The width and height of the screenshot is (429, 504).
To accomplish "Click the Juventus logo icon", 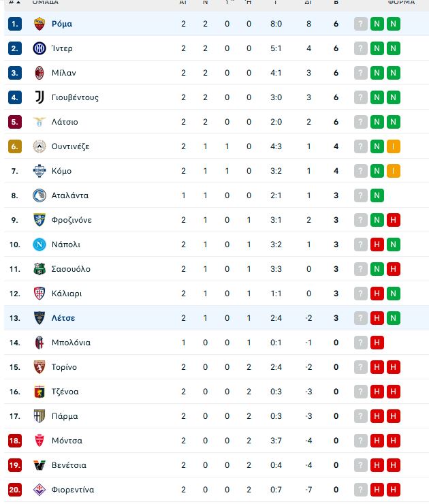I will point(39,97).
